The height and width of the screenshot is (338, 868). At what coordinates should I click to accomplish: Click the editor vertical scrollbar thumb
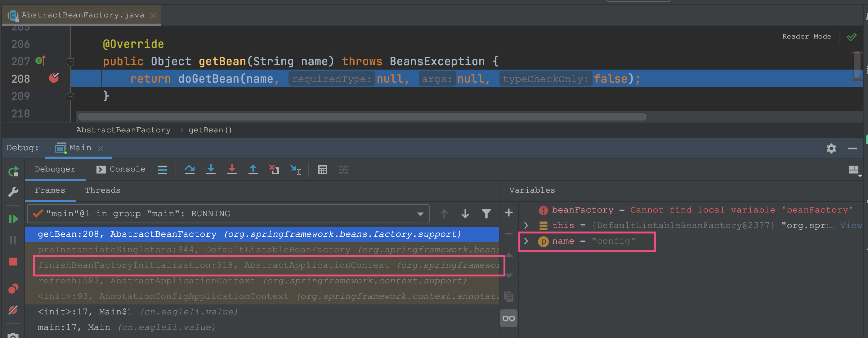(857, 65)
